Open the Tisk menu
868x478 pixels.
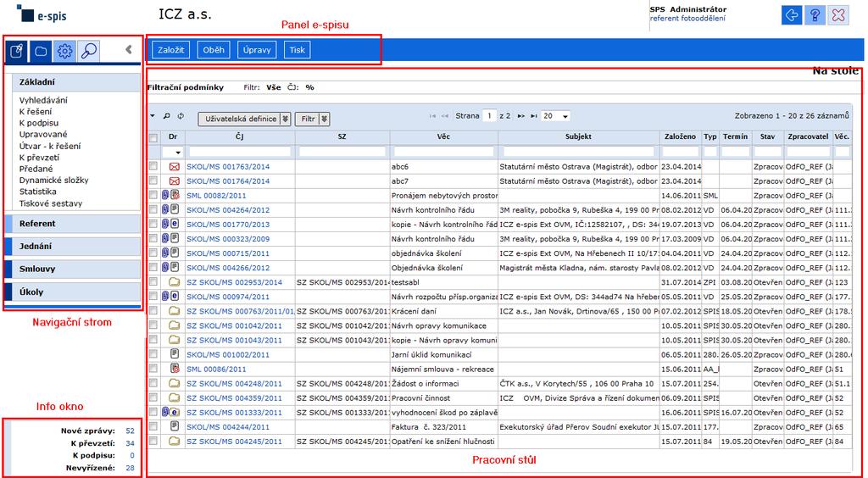298,50
